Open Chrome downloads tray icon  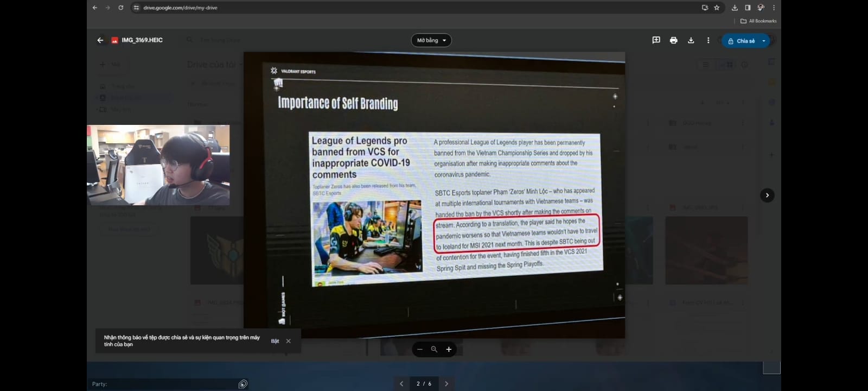735,8
